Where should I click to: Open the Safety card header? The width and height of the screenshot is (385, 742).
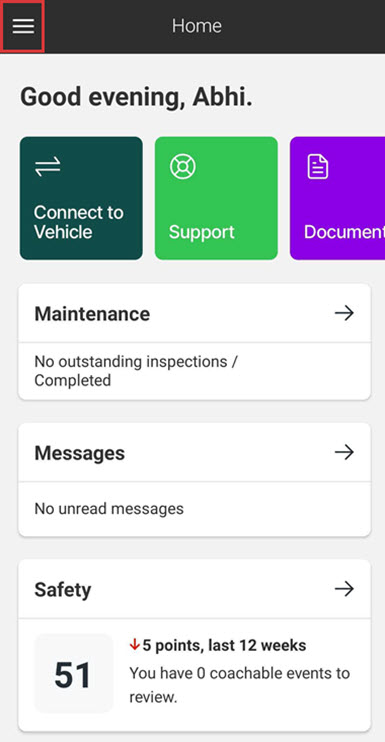pyautogui.click(x=194, y=589)
